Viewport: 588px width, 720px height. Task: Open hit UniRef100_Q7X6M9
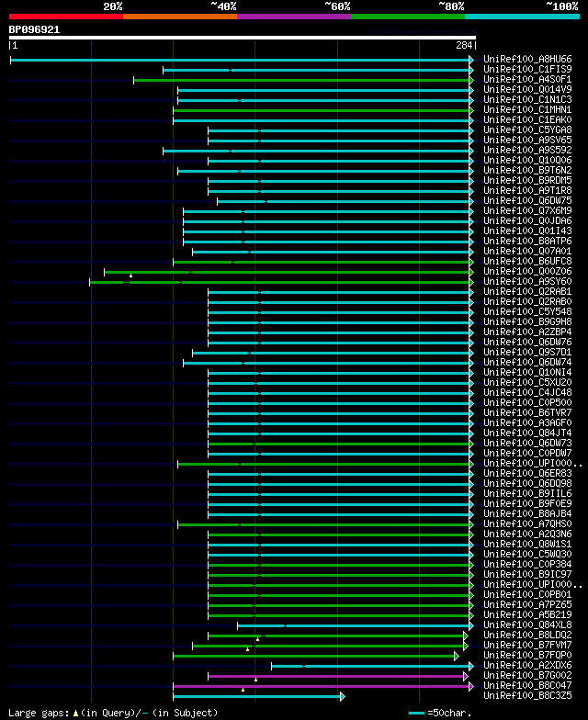pos(527,211)
